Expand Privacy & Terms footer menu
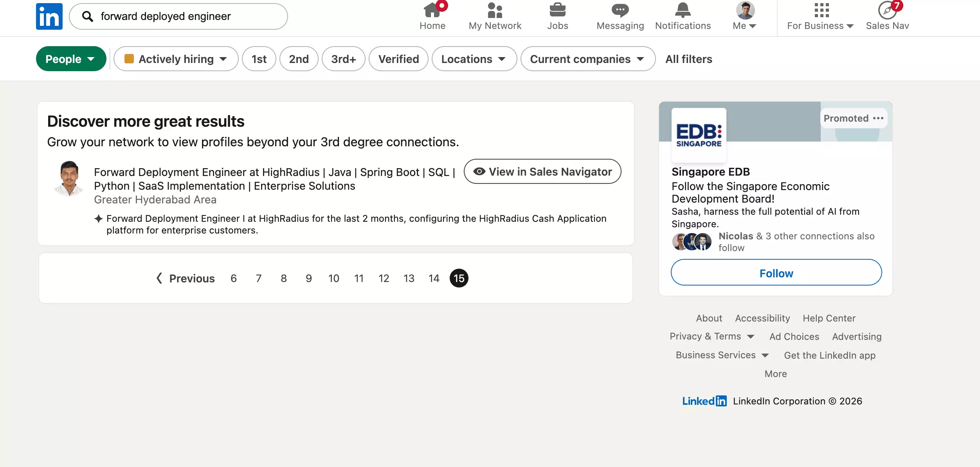The height and width of the screenshot is (467, 980). 712,336
